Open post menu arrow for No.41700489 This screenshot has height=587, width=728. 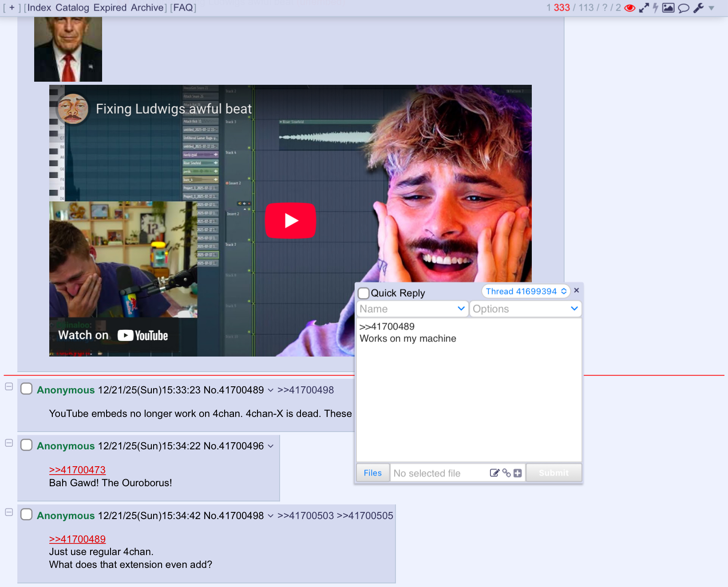click(270, 390)
